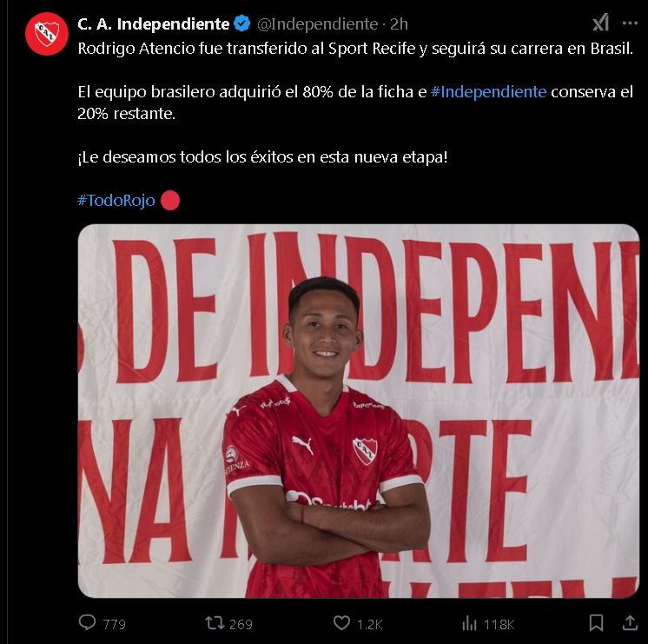Viewport: 648px width, 644px height.
Task: Click the #Independiente hashtag
Action: 488,92
